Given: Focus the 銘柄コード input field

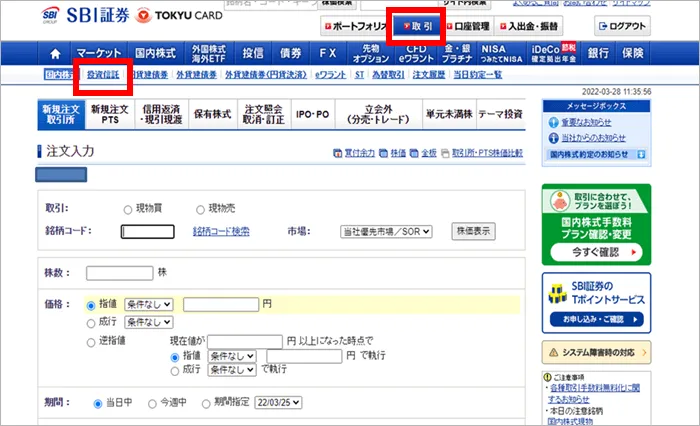Looking at the screenshot, I should click(x=147, y=232).
